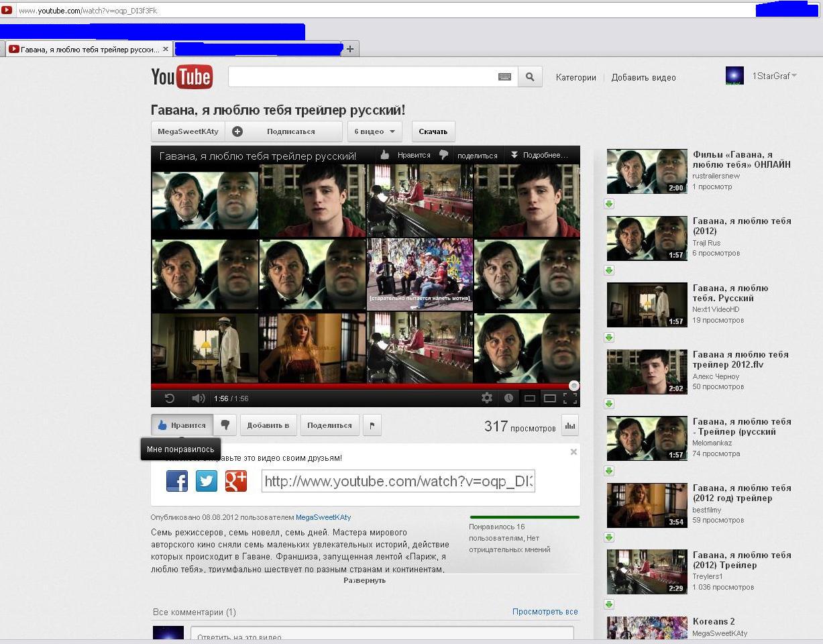Expand Подробнее in player overlay
823x644 pixels.
pyautogui.click(x=540, y=155)
